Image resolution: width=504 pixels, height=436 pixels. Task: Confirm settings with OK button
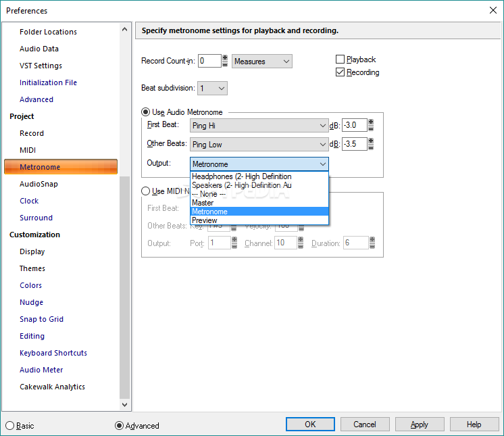click(x=310, y=425)
